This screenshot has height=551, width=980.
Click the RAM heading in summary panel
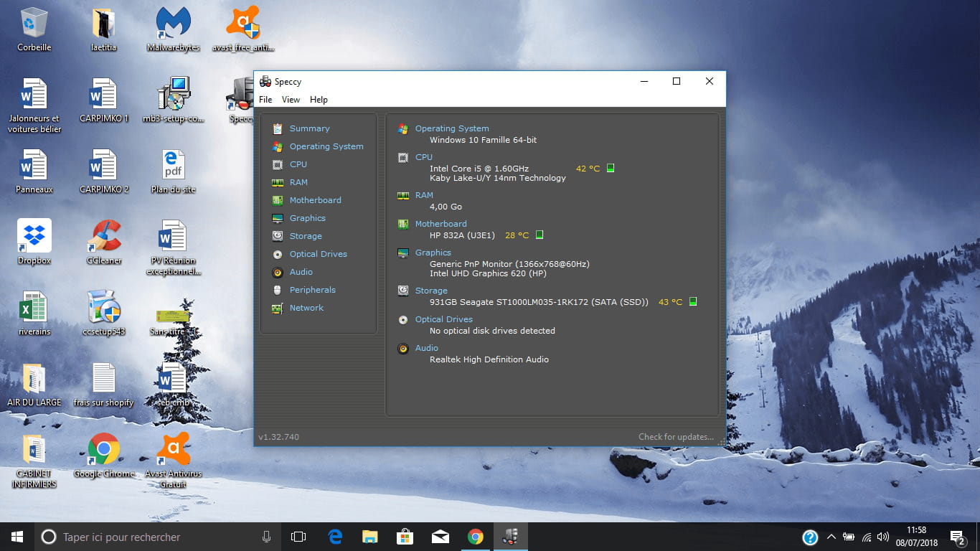click(x=424, y=195)
